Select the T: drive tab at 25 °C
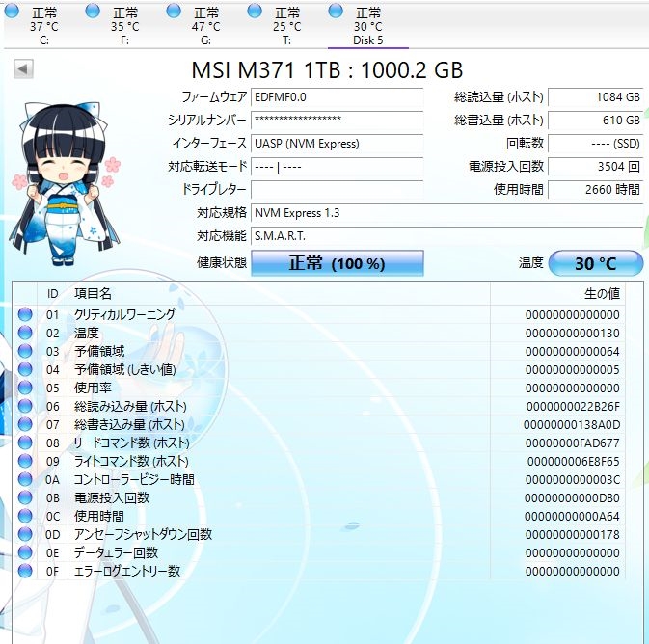The width and height of the screenshot is (649, 644). coord(287,26)
